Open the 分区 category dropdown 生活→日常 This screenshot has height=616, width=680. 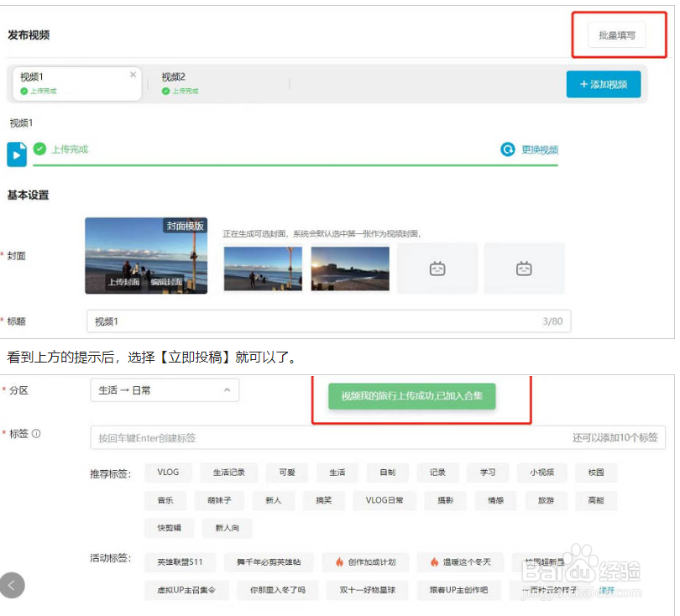[165, 390]
